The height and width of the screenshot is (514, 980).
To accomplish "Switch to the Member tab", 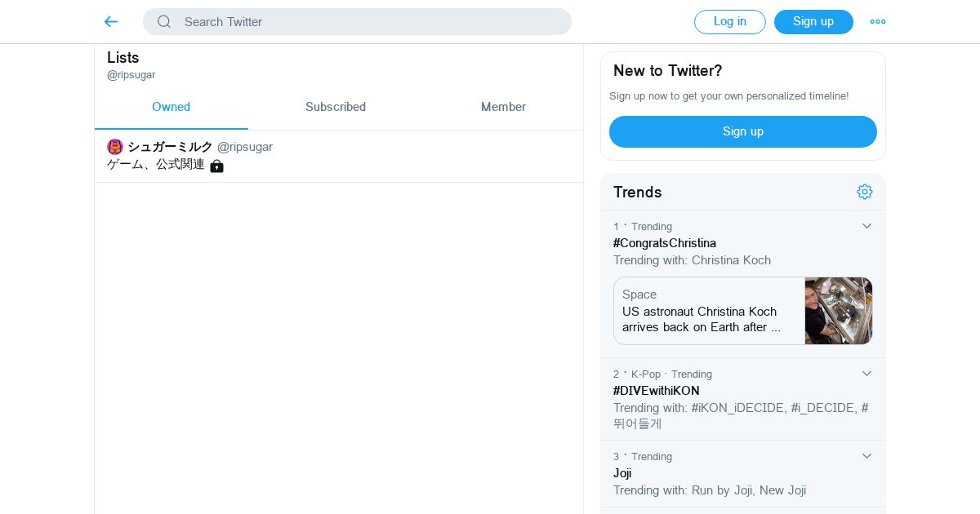I will [x=503, y=107].
